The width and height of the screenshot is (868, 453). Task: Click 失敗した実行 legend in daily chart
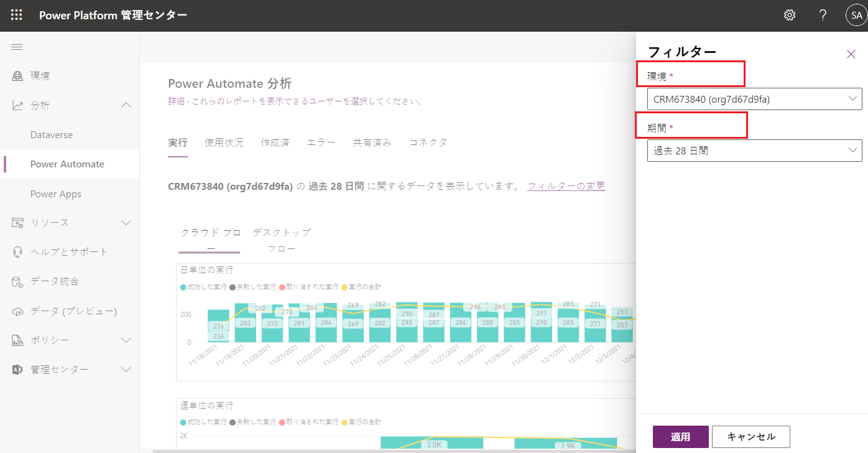coord(252,287)
